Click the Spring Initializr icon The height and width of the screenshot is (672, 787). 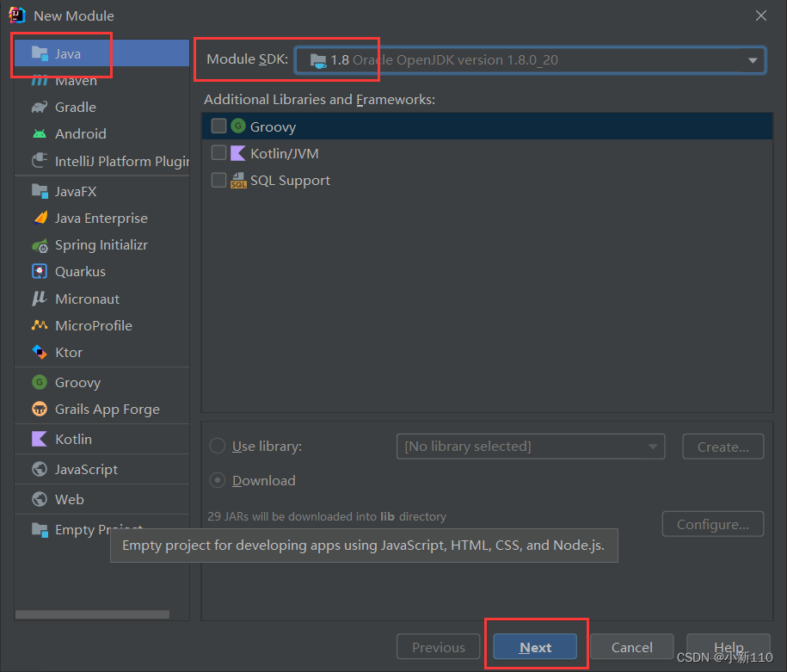(40, 245)
